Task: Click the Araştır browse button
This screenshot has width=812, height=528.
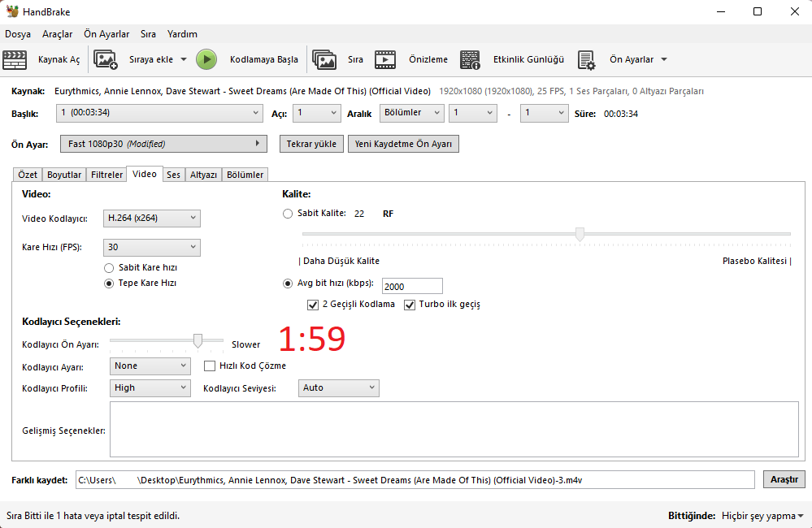Action: pos(784,479)
